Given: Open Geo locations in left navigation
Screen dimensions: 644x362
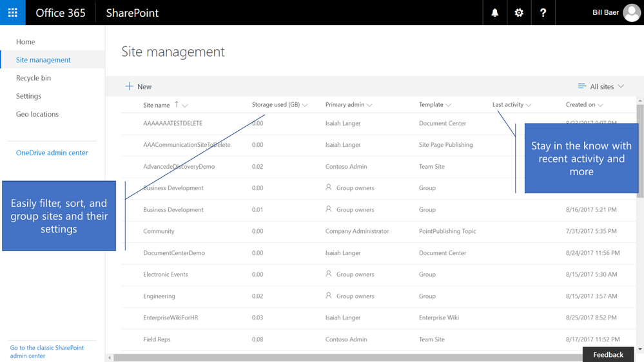Looking at the screenshot, I should coord(37,114).
